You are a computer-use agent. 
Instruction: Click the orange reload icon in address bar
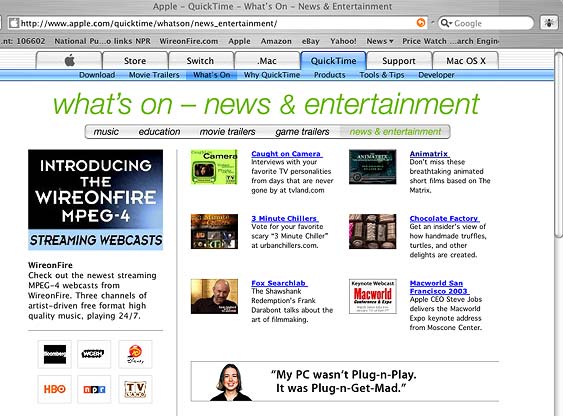coord(421,23)
